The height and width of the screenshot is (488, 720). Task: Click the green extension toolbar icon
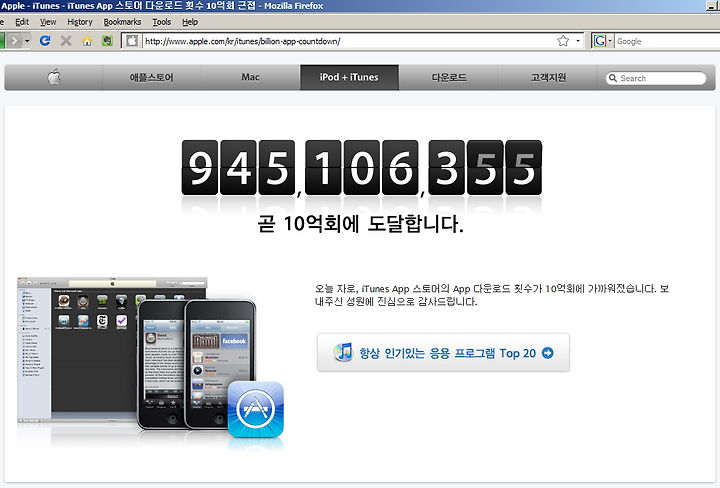pos(107,41)
